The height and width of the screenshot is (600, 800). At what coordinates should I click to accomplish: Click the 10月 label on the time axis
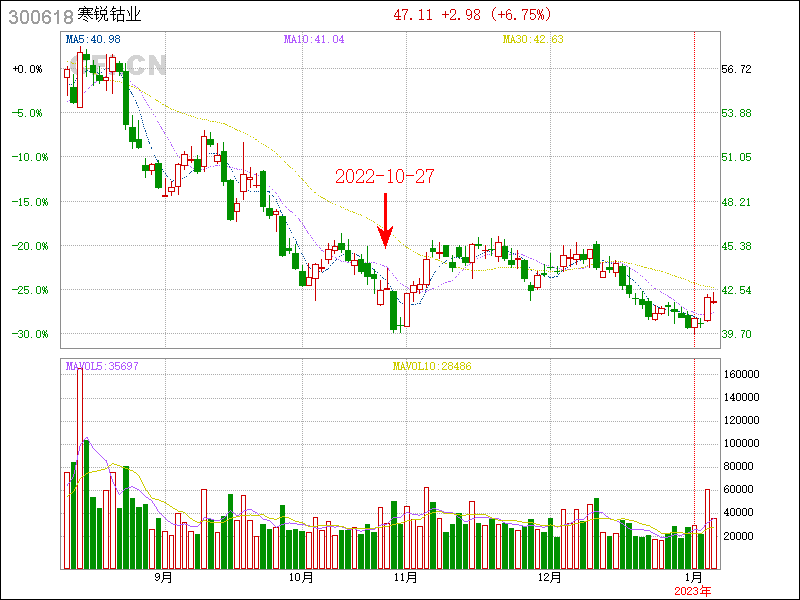[x=301, y=577]
